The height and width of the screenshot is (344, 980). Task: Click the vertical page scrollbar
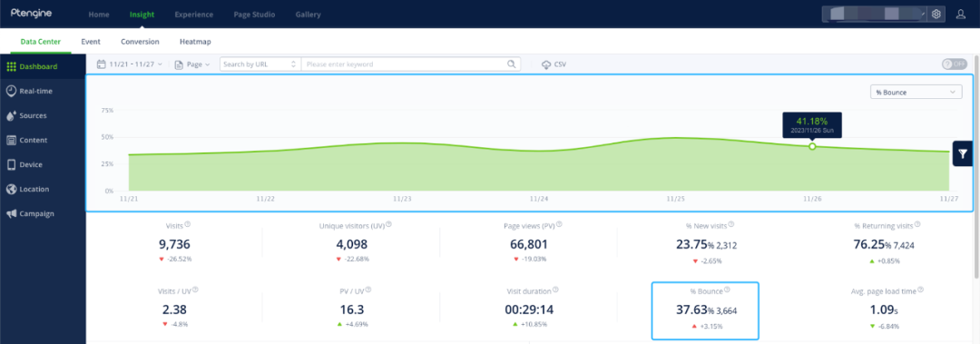pyautogui.click(x=976, y=166)
